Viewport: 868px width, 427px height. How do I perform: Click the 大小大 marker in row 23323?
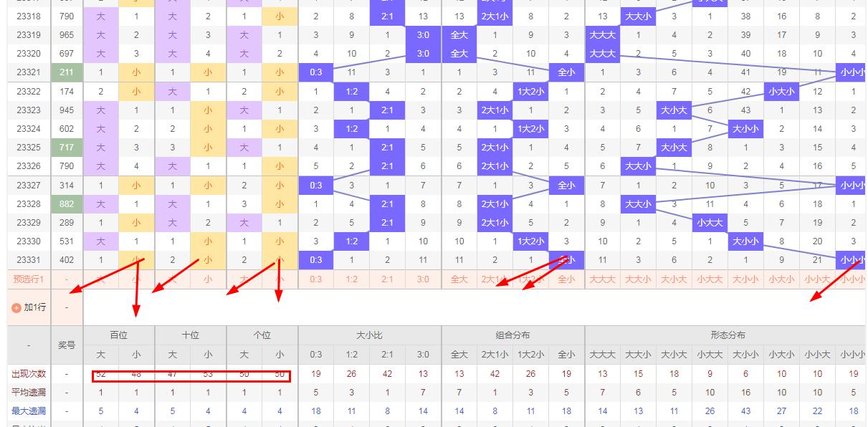point(674,110)
